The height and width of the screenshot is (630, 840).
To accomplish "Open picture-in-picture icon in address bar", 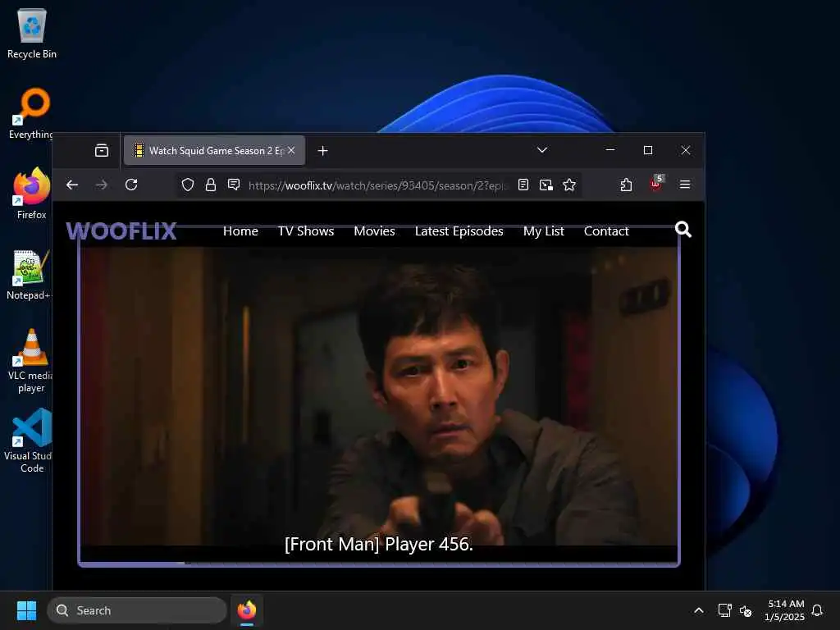I will (x=546, y=185).
